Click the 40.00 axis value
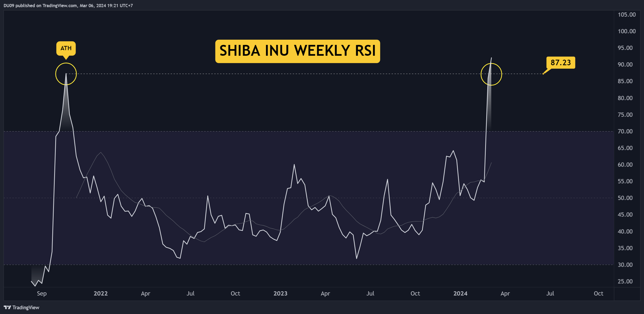 625,231
